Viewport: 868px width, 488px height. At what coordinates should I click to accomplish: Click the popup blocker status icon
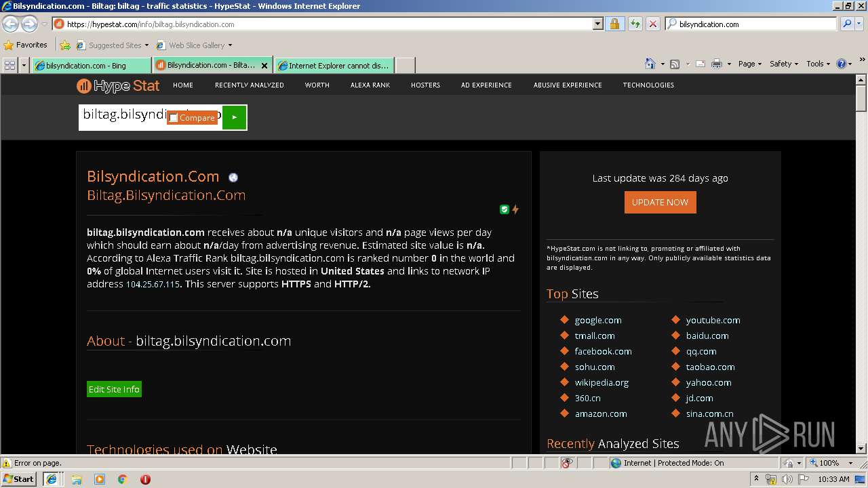tap(567, 463)
